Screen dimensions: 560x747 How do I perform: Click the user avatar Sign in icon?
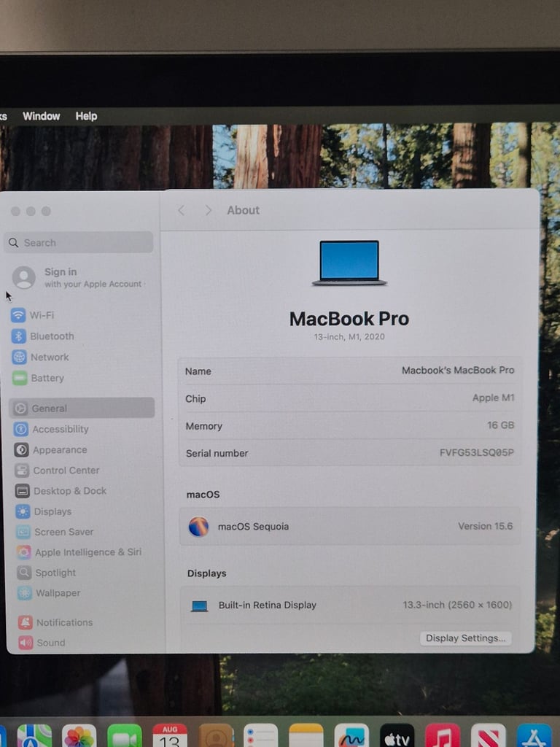point(24,277)
